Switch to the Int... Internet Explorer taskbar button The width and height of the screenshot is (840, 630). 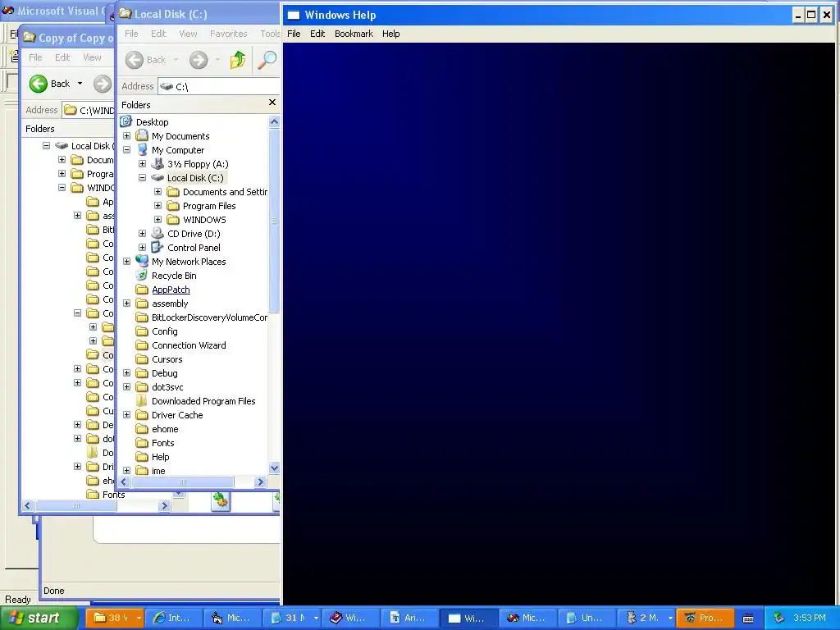tap(173, 618)
